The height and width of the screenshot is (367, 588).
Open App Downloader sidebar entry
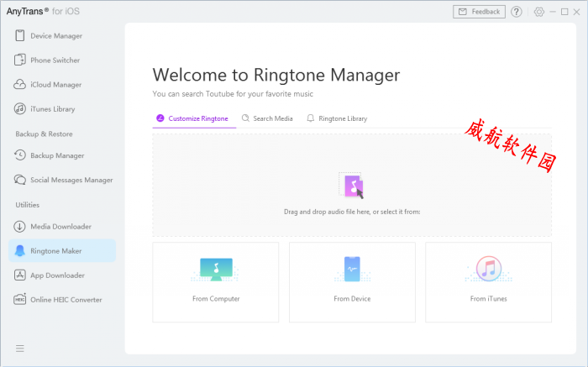pyautogui.click(x=62, y=275)
